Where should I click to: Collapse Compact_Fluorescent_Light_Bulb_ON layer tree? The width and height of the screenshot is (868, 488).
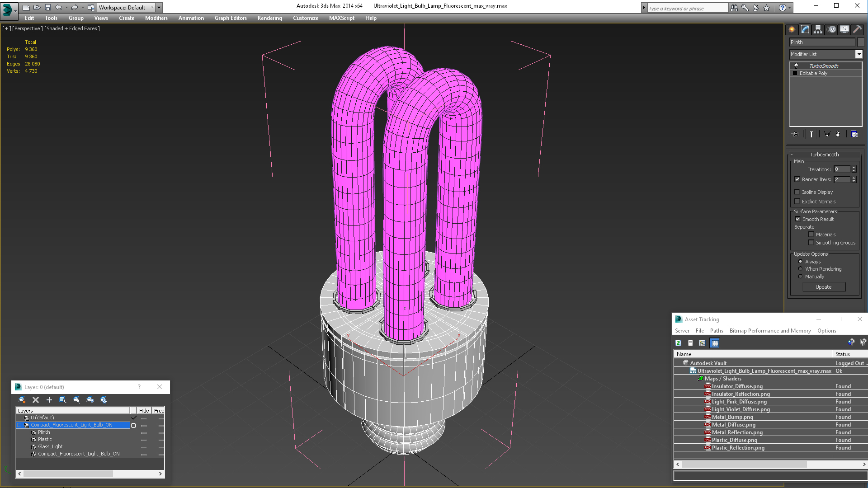pos(19,425)
